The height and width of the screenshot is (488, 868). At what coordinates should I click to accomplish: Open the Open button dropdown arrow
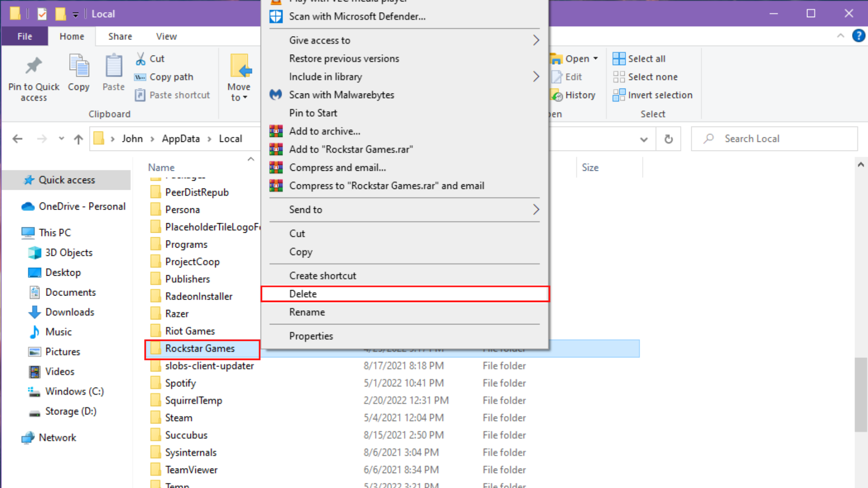click(596, 59)
